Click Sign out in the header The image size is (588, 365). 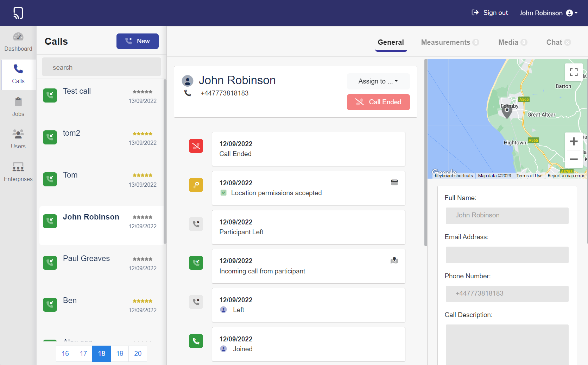click(490, 13)
